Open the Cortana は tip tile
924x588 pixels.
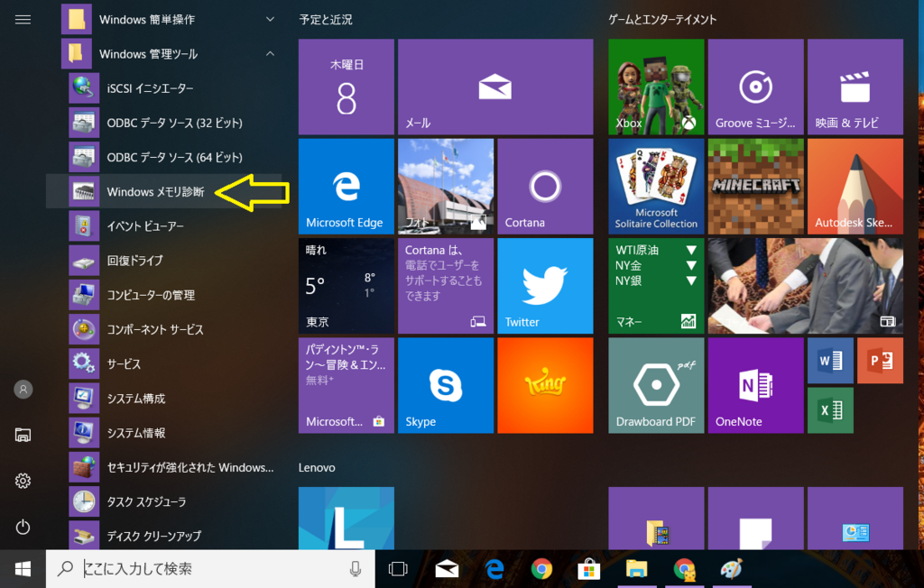coord(446,286)
